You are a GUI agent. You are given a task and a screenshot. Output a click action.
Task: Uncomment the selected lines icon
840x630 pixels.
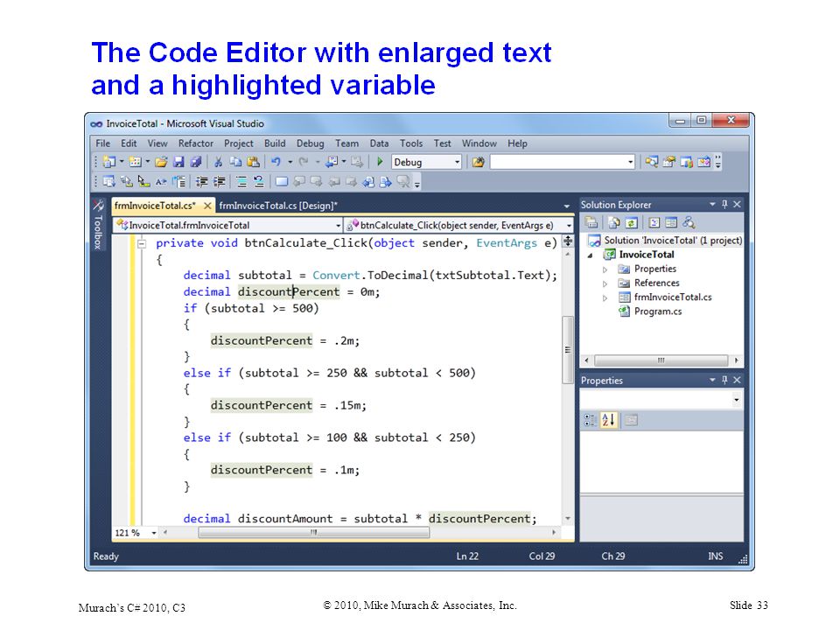259,182
